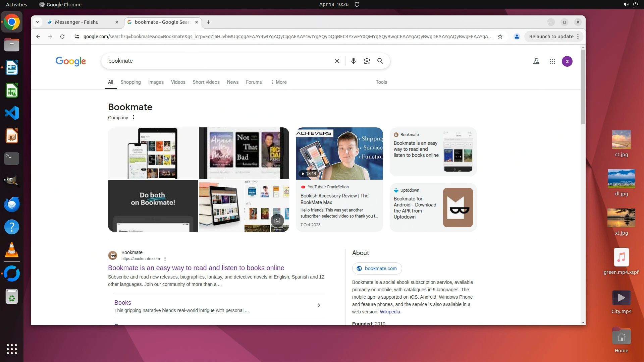Open Bookmate easy way to read link

click(196, 268)
